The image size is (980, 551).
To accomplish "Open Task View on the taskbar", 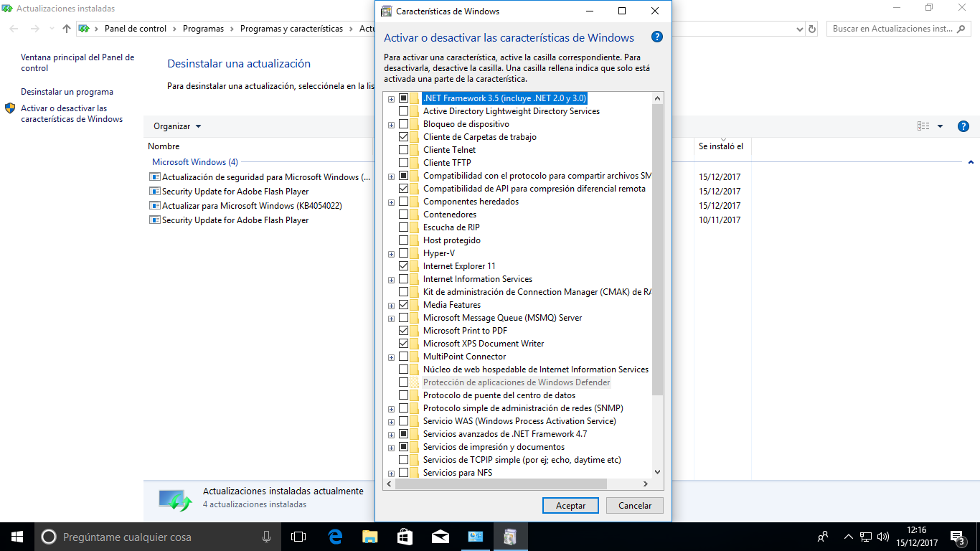I will [x=298, y=537].
